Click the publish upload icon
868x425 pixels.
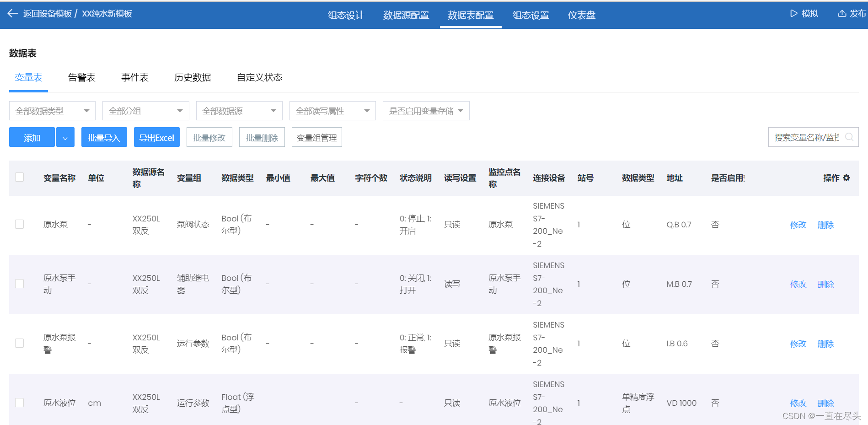click(842, 14)
